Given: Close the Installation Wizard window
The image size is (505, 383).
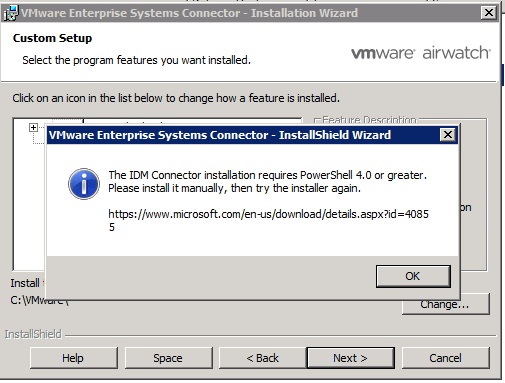Looking at the screenshot, I should 489,13.
